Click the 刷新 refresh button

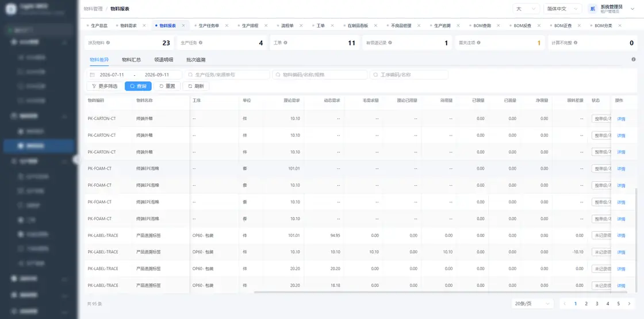[196, 86]
